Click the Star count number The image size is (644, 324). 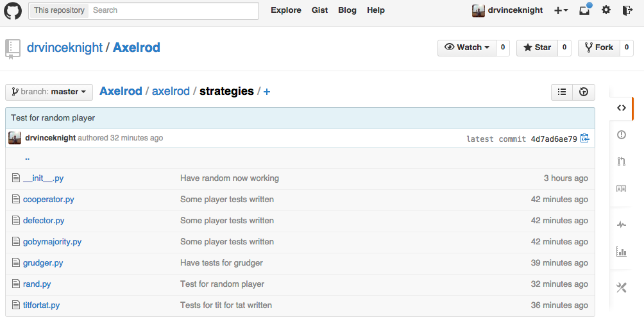point(564,47)
